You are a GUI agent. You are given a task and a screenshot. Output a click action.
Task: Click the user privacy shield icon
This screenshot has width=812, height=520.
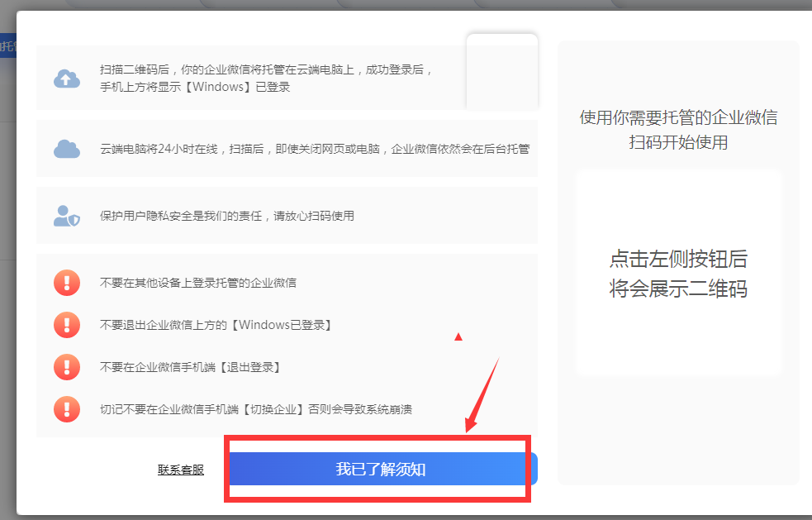click(67, 217)
